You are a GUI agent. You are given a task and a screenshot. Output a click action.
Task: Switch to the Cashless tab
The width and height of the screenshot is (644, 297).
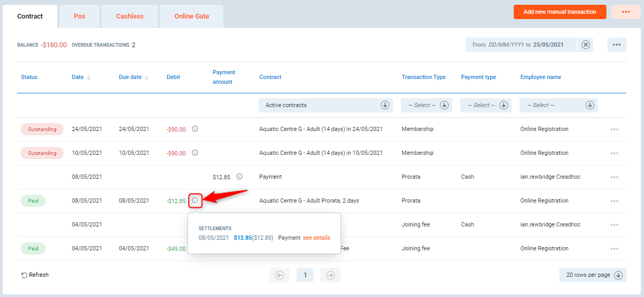coord(130,16)
